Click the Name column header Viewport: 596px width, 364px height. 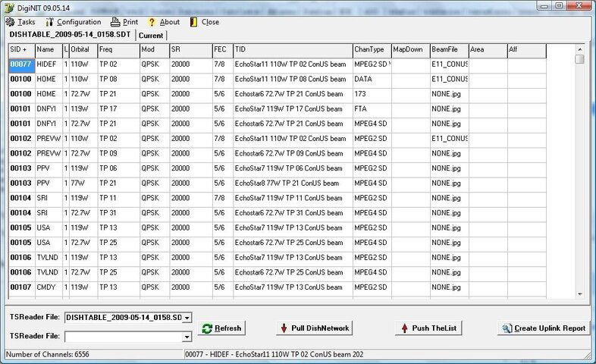[49, 50]
